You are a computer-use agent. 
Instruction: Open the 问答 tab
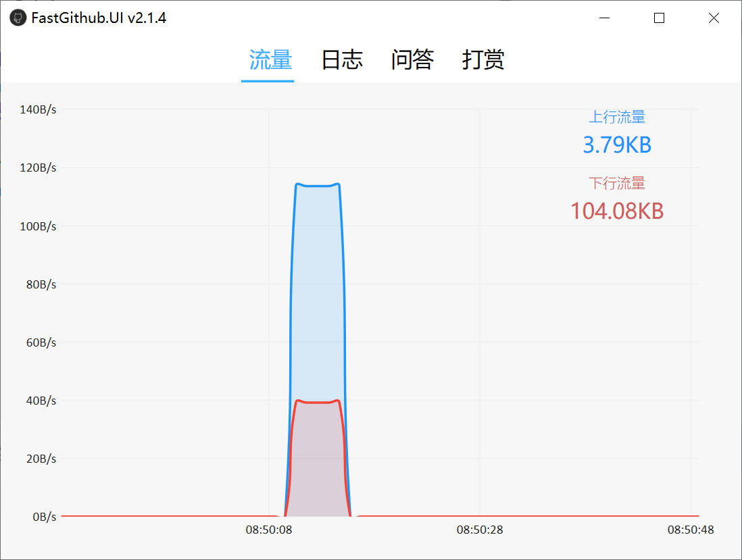point(412,60)
